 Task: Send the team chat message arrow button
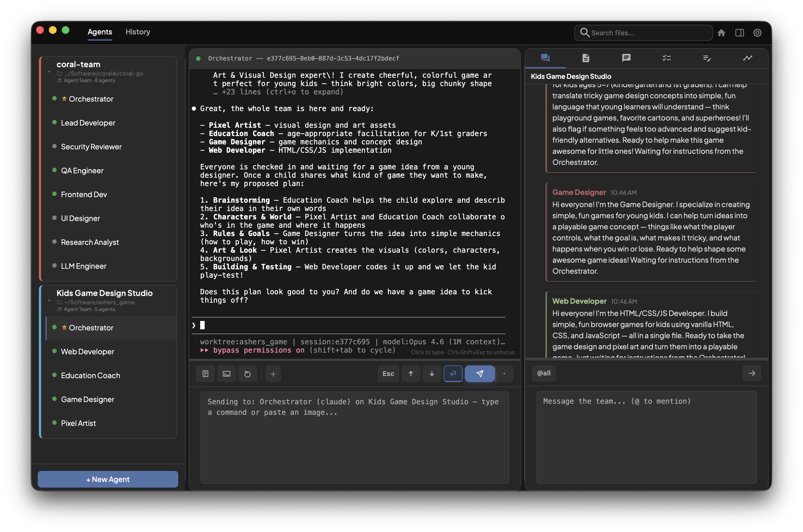[752, 373]
